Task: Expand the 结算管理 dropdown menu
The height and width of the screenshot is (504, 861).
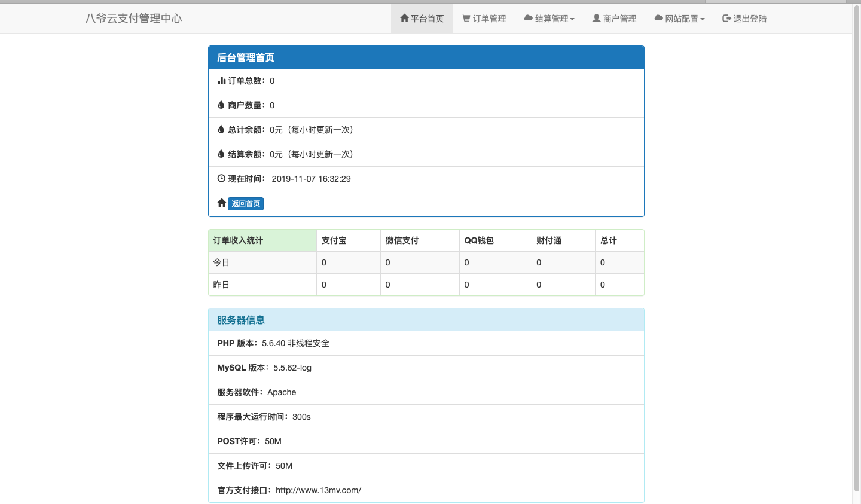Action: pyautogui.click(x=549, y=19)
